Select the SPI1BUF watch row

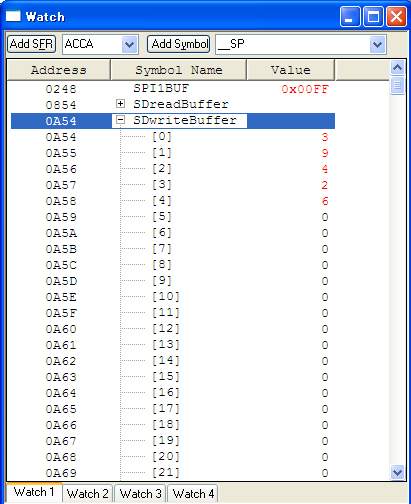tap(173, 89)
